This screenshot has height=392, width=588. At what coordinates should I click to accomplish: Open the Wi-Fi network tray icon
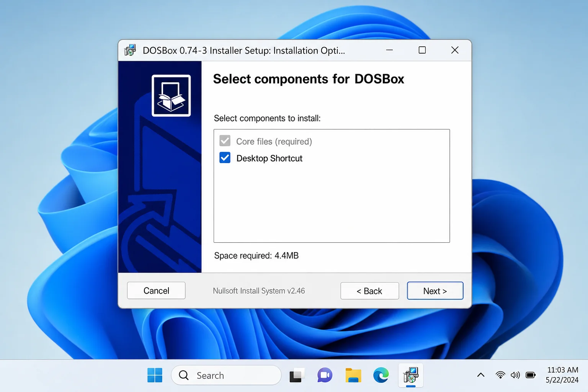click(500, 375)
